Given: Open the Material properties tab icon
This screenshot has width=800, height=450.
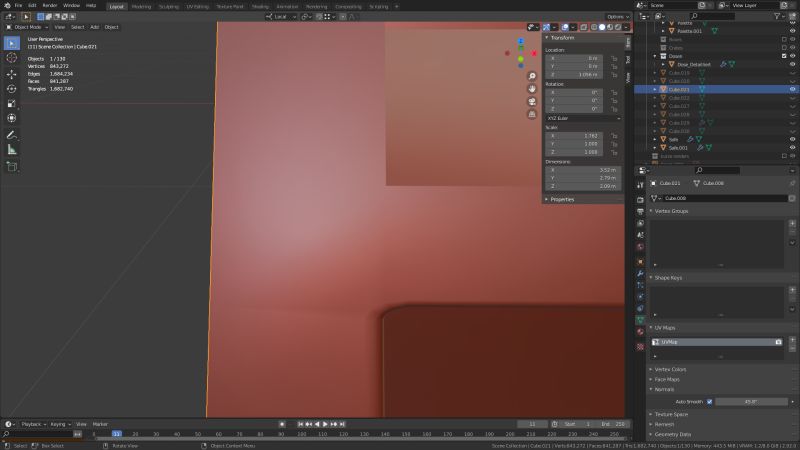Looking at the screenshot, I should click(x=640, y=332).
